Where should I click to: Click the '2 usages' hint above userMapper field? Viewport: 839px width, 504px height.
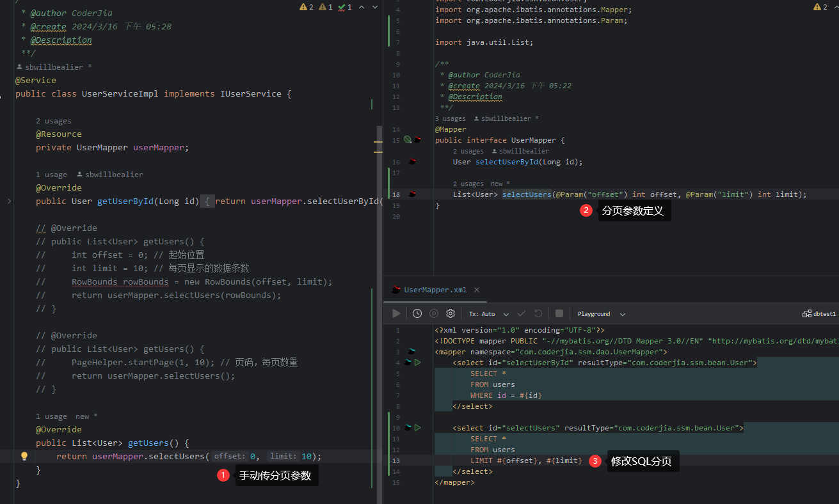tap(54, 121)
